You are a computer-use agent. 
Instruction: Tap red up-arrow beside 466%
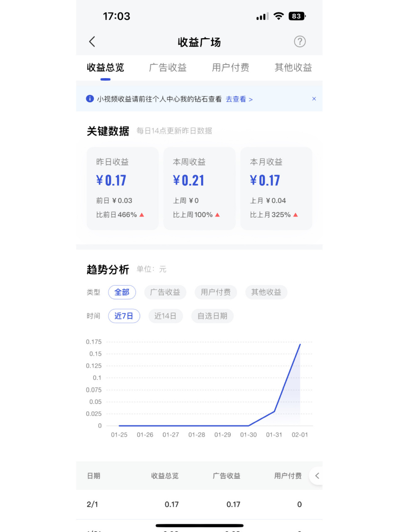[142, 215]
